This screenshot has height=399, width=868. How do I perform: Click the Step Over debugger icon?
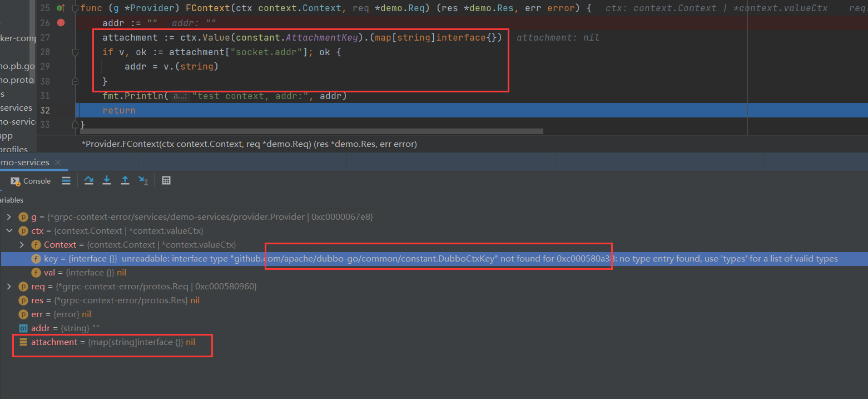(88, 180)
